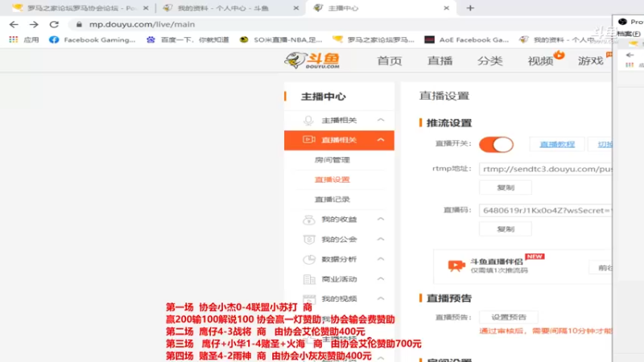
Task: Collapse the 直播相关 section chevron
Action: click(x=381, y=140)
